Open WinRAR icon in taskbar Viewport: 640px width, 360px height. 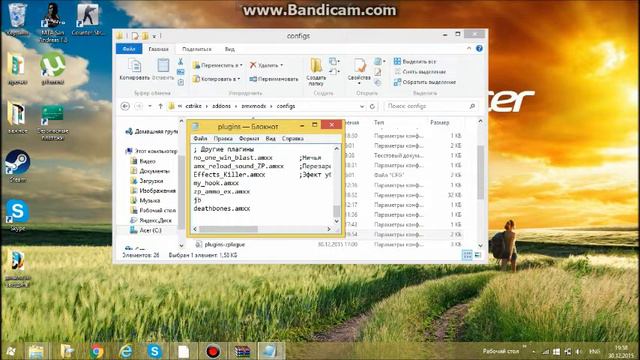242,351
